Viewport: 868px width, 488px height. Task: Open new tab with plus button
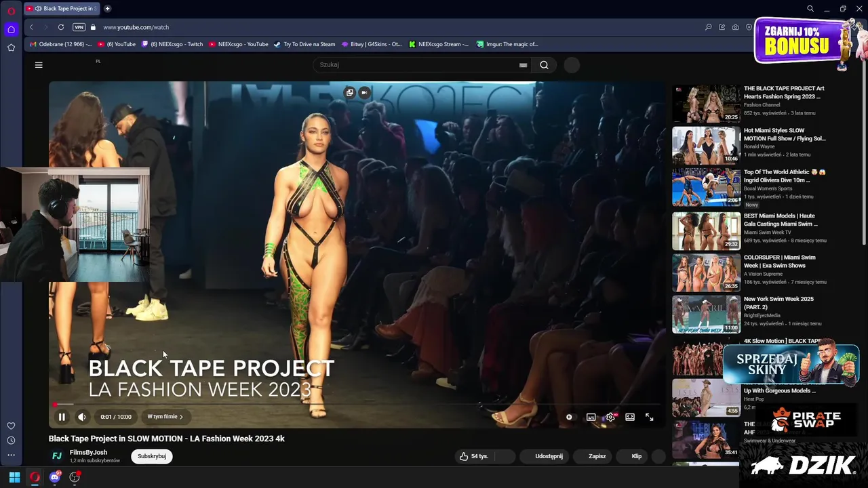(107, 9)
